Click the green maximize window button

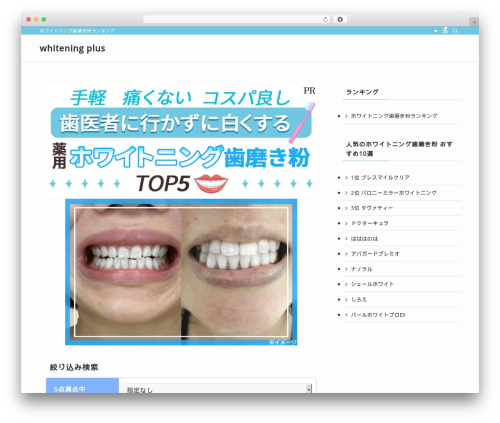click(44, 20)
